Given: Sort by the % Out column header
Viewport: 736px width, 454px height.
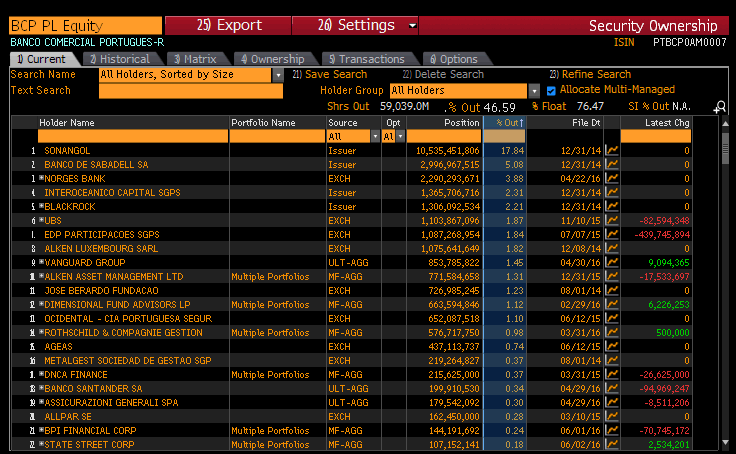Looking at the screenshot, I should tap(505, 123).
